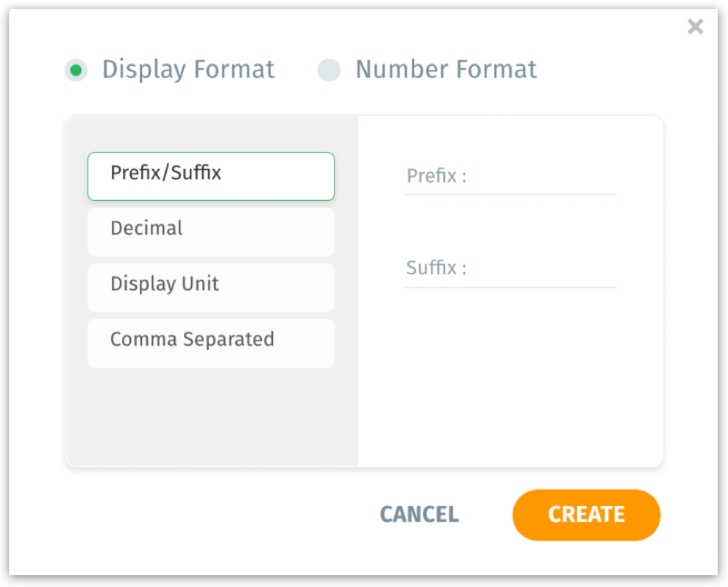The height and width of the screenshot is (587, 728).
Task: Select the Display Format radio button
Action: click(76, 71)
